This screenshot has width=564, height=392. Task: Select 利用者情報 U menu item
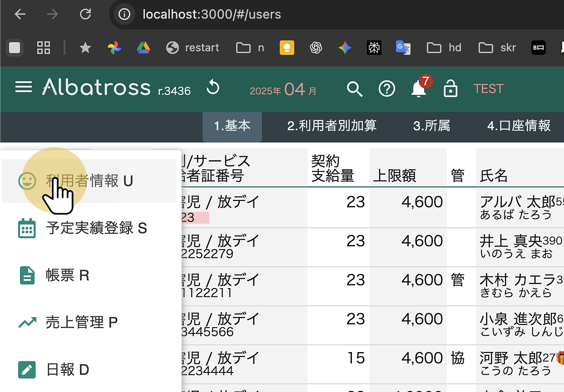click(89, 181)
